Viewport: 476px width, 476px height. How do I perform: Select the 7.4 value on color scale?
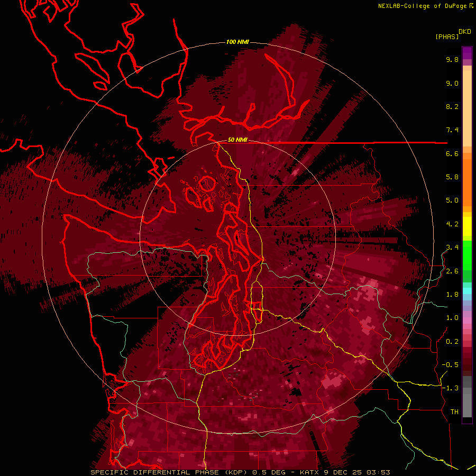tap(452, 130)
